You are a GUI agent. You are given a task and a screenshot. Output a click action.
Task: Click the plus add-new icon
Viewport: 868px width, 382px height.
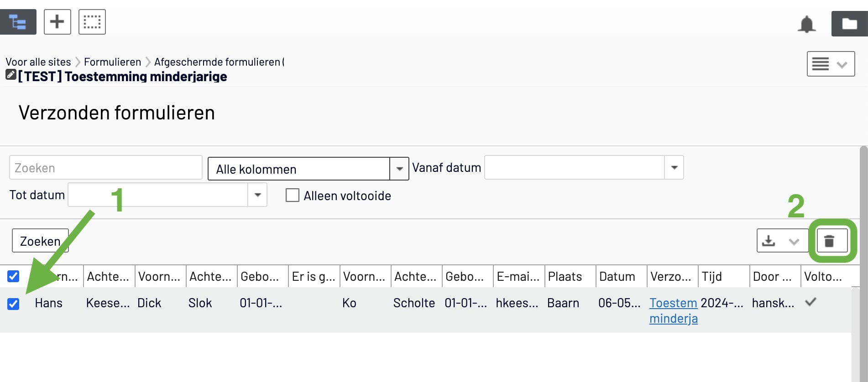coord(57,22)
